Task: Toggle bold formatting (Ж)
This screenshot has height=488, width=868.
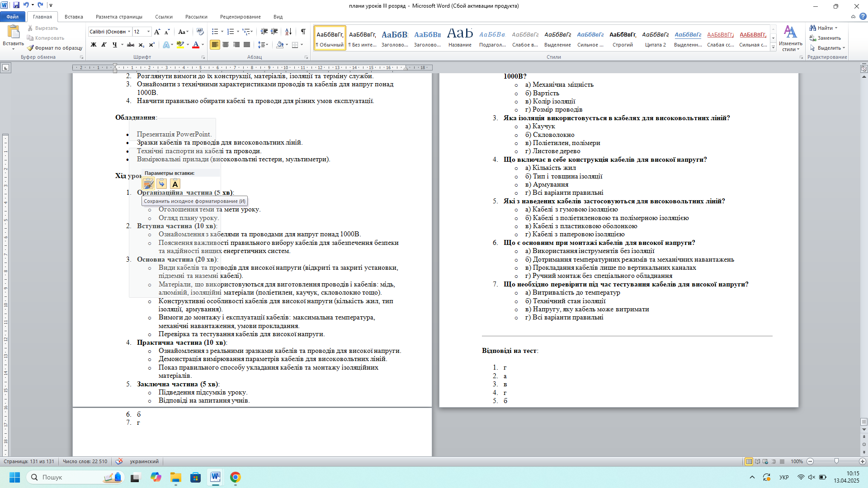Action: 94,45
